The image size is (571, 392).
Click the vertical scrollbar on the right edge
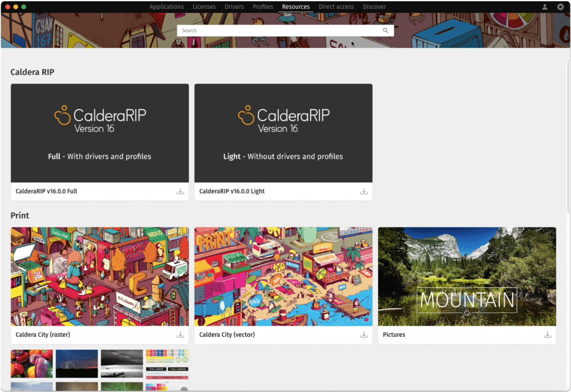568,135
